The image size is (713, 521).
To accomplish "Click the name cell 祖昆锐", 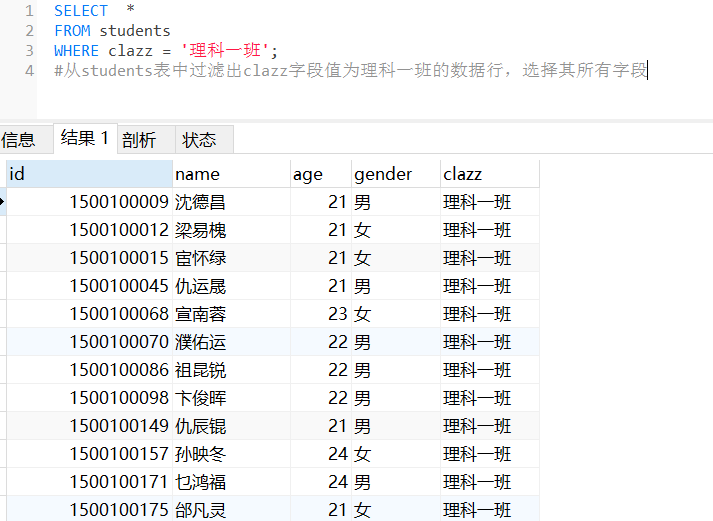I will point(231,370).
